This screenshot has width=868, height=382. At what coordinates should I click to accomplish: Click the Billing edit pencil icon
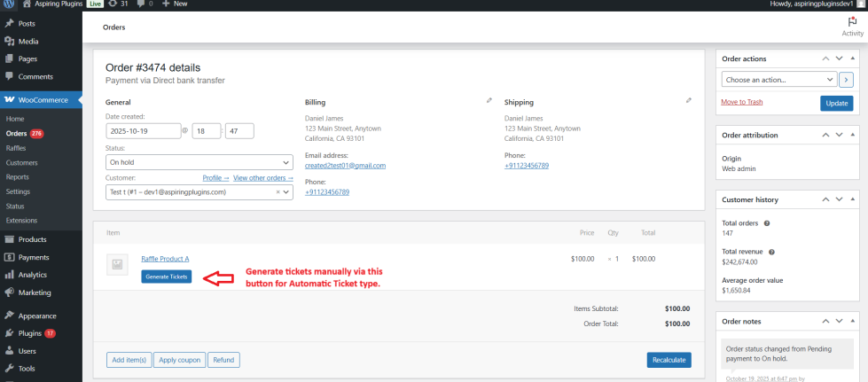pos(489,101)
